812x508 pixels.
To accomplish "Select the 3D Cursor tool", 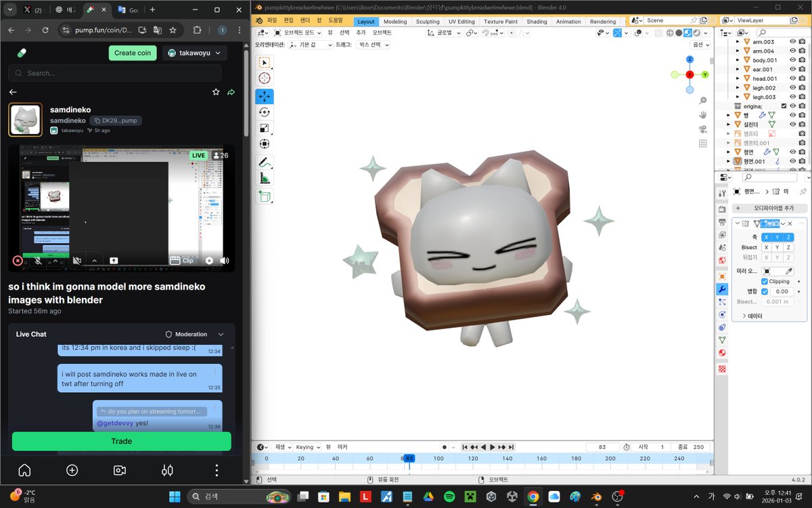I will [x=265, y=78].
